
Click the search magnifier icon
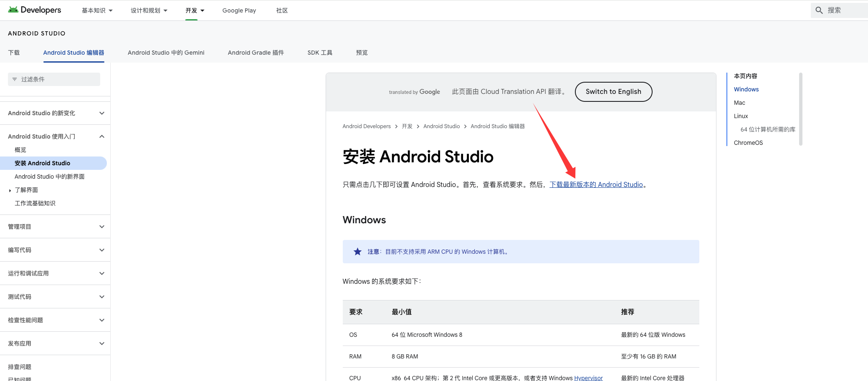coord(819,10)
